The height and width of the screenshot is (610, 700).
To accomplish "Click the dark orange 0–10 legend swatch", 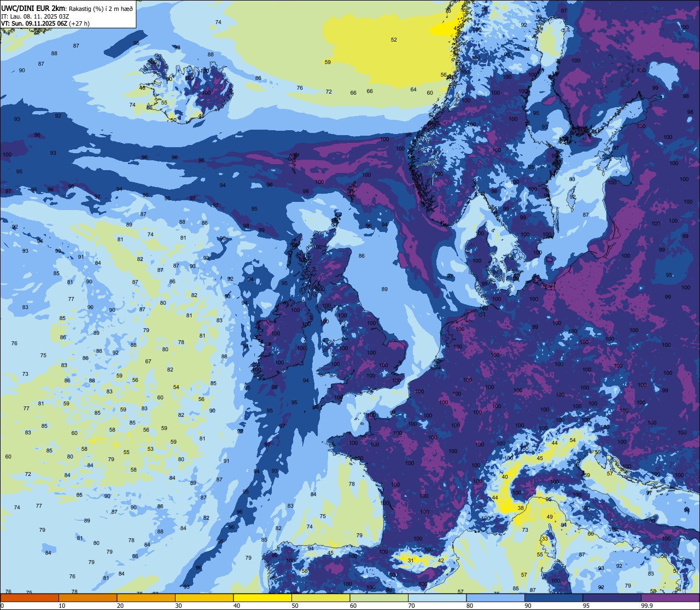I will pyautogui.click(x=29, y=597).
